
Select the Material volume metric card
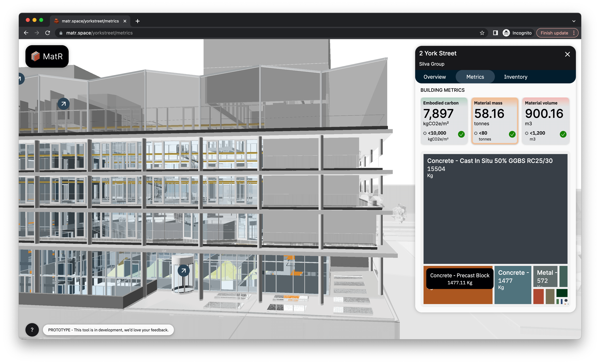pyautogui.click(x=545, y=121)
